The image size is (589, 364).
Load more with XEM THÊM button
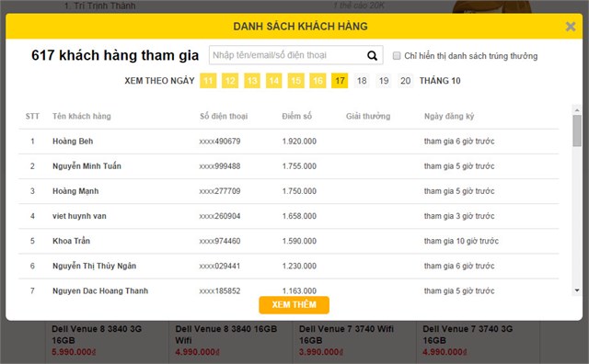[294, 304]
